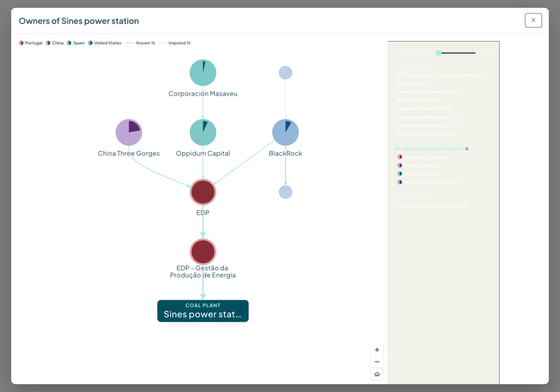Close the Owners of Sines power station dialog
The image size is (560, 392).
click(x=533, y=20)
